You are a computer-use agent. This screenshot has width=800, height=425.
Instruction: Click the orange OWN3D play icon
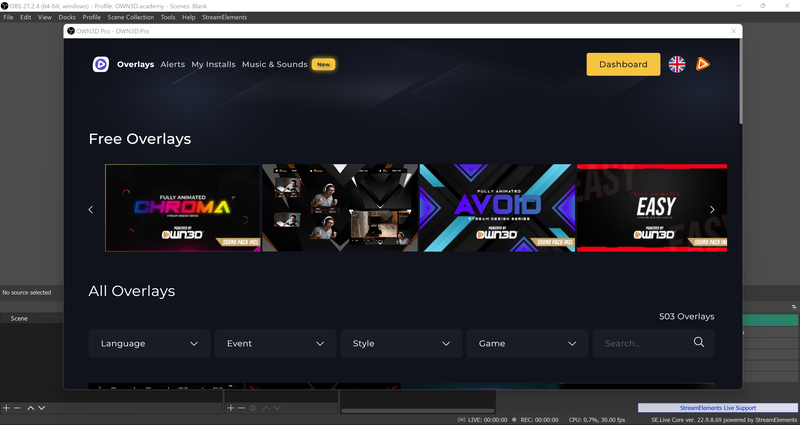pyautogui.click(x=703, y=64)
